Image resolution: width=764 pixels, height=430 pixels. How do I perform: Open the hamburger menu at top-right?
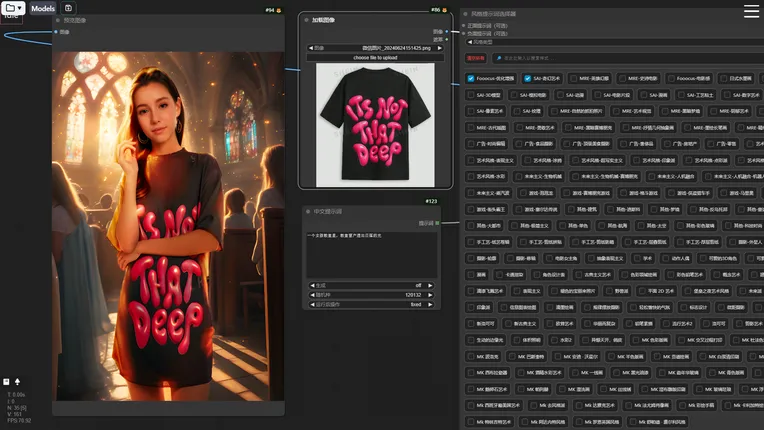pos(751,11)
